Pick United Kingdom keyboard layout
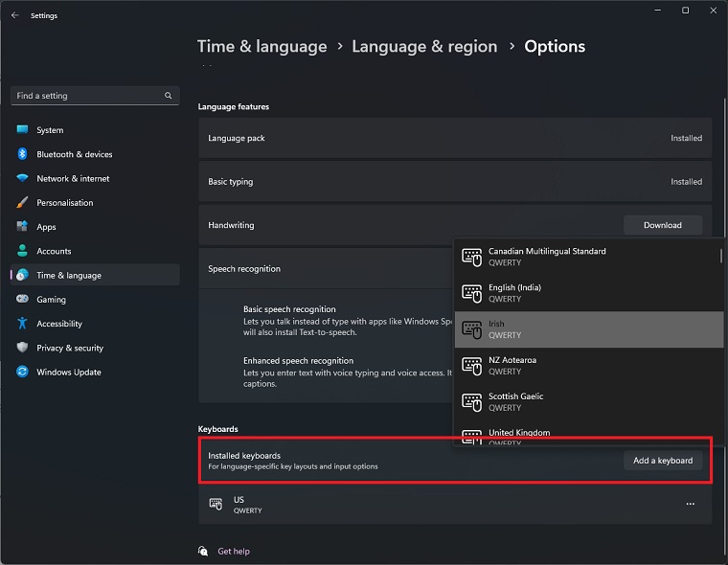 (589, 433)
